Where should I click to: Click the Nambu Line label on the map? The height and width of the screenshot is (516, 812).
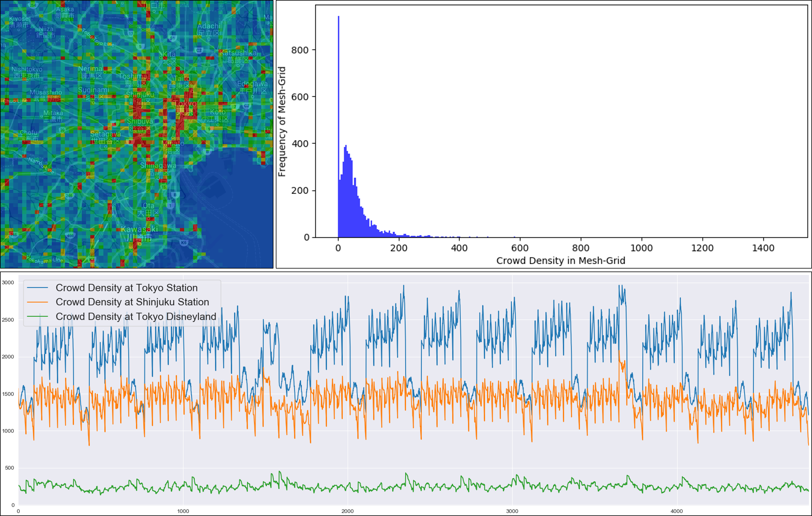[41, 165]
